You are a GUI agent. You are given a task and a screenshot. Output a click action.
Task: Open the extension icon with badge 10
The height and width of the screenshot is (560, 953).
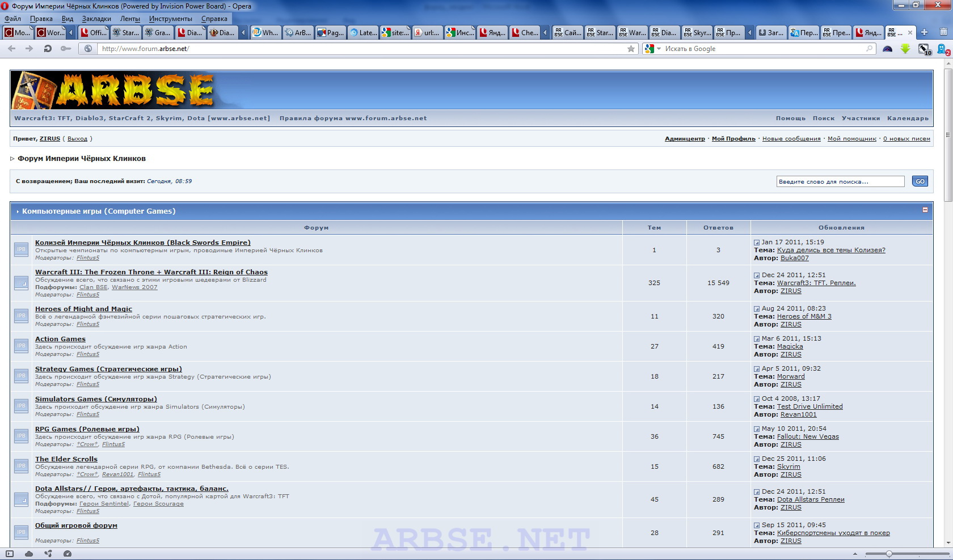tap(924, 49)
